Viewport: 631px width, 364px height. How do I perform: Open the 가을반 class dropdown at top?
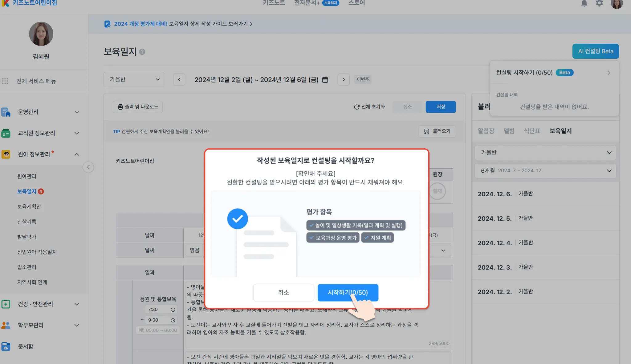[134, 79]
